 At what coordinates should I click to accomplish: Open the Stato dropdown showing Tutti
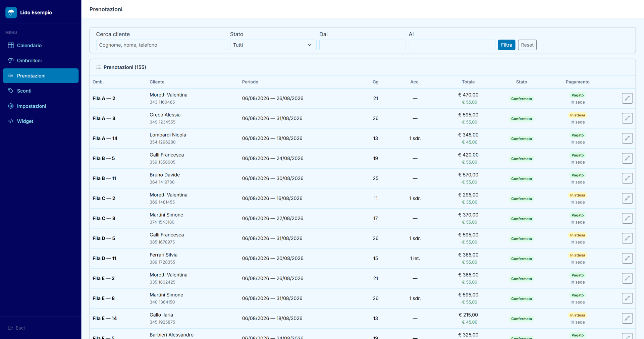coord(273,45)
